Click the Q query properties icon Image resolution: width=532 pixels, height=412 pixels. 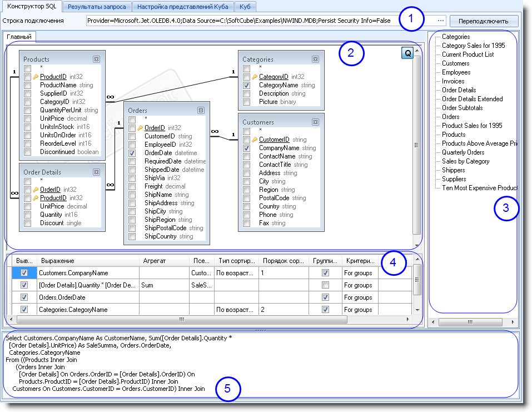point(407,53)
